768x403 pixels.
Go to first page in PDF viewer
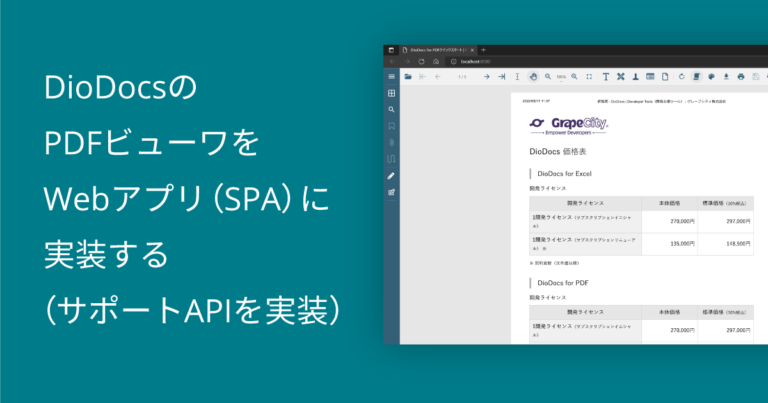click(x=423, y=77)
